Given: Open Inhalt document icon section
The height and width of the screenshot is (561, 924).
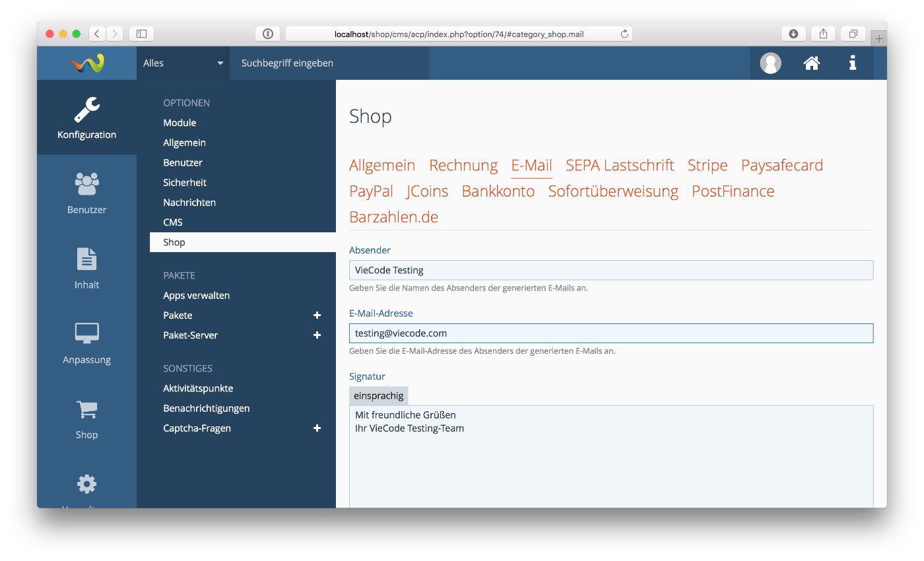Looking at the screenshot, I should [86, 268].
